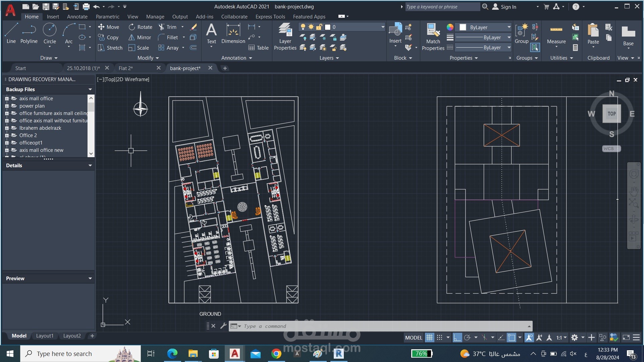Open the Parametric ribbon tab
Image resolution: width=644 pixels, height=362 pixels.
click(x=107, y=16)
